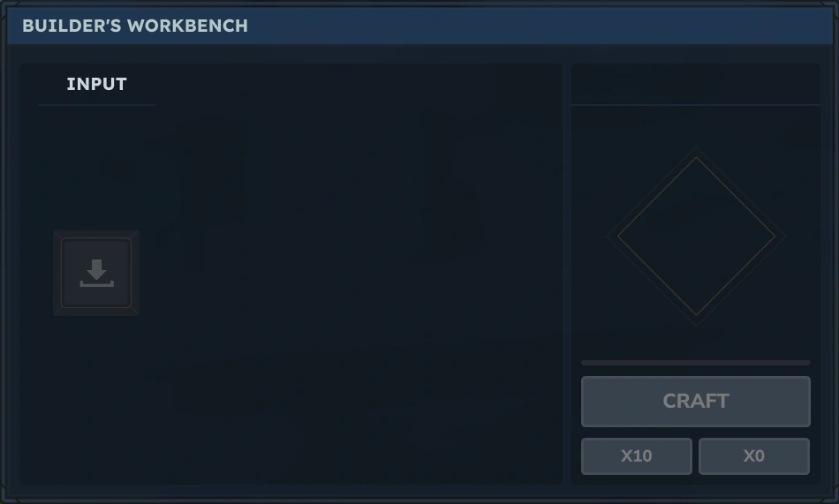The height and width of the screenshot is (504, 839).
Task: Click the empty header of the output panel
Action: point(696,84)
